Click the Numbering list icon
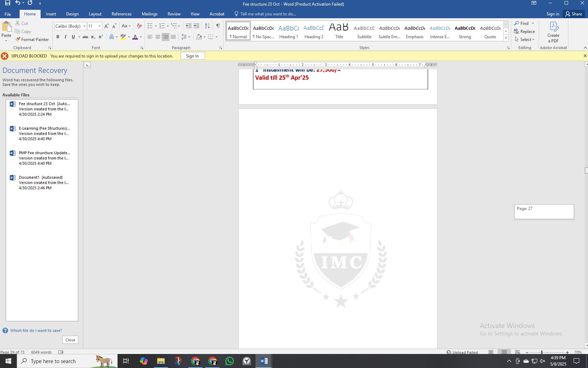 coord(162,26)
